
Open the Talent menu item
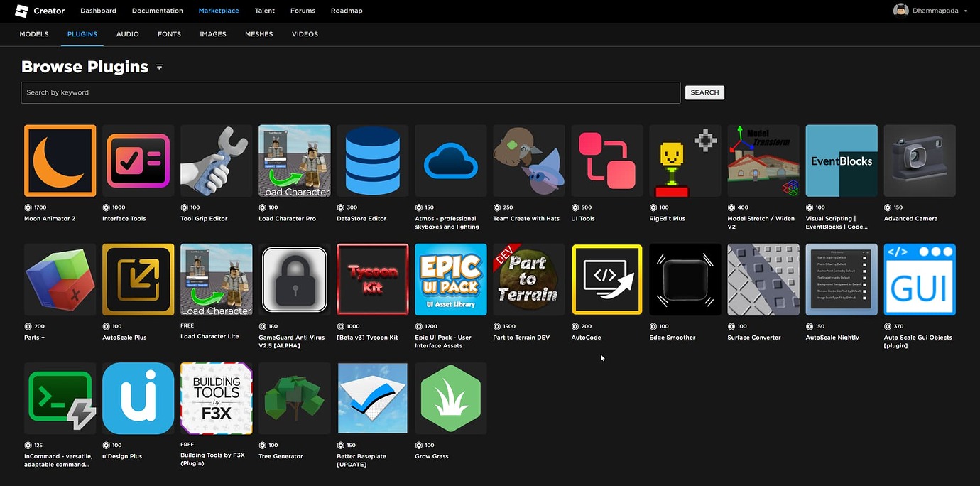(265, 11)
